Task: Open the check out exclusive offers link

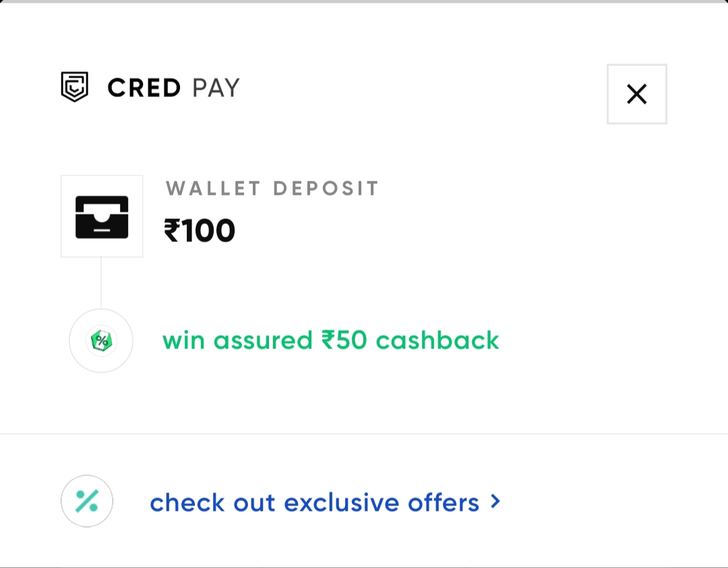Action: click(314, 503)
